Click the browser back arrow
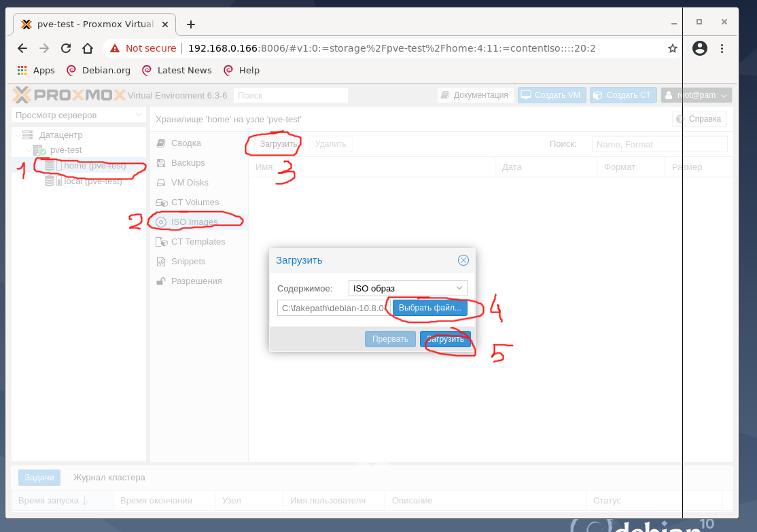757x532 pixels. point(22,48)
